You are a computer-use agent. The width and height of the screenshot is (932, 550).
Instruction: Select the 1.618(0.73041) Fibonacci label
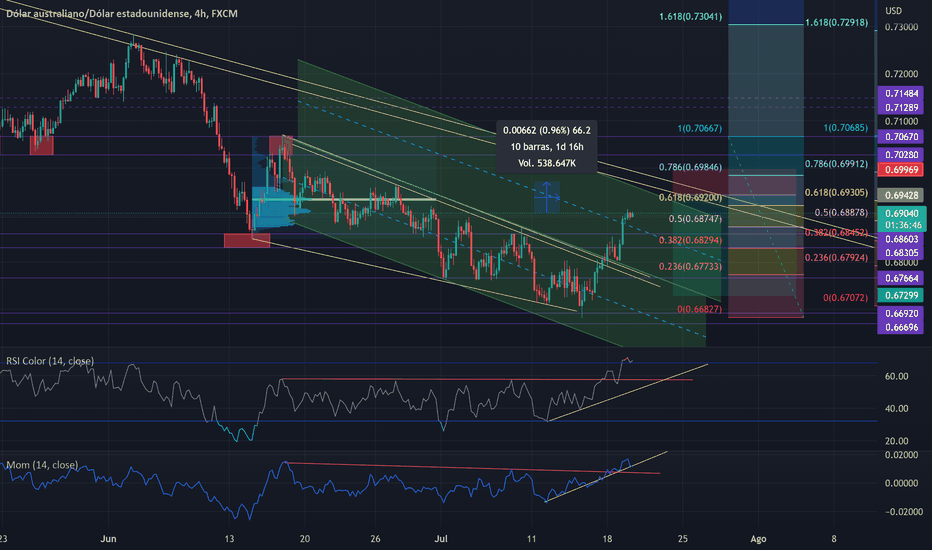691,17
